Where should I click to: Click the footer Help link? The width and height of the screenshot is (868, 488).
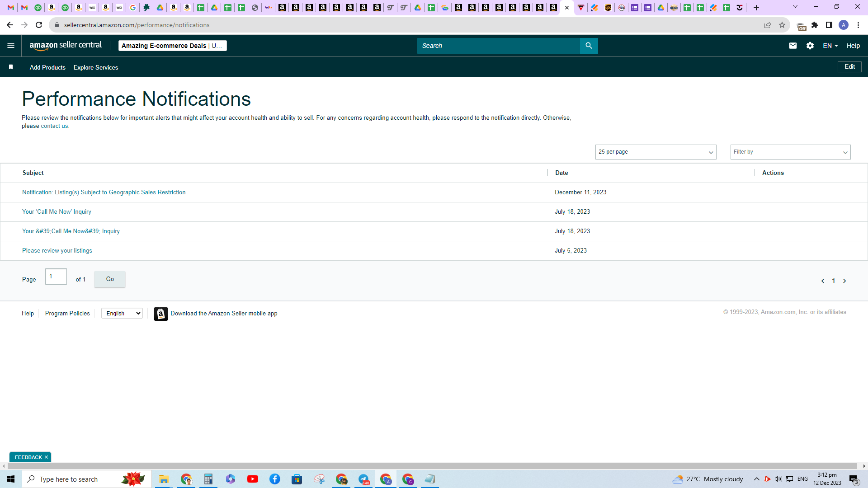tap(28, 314)
